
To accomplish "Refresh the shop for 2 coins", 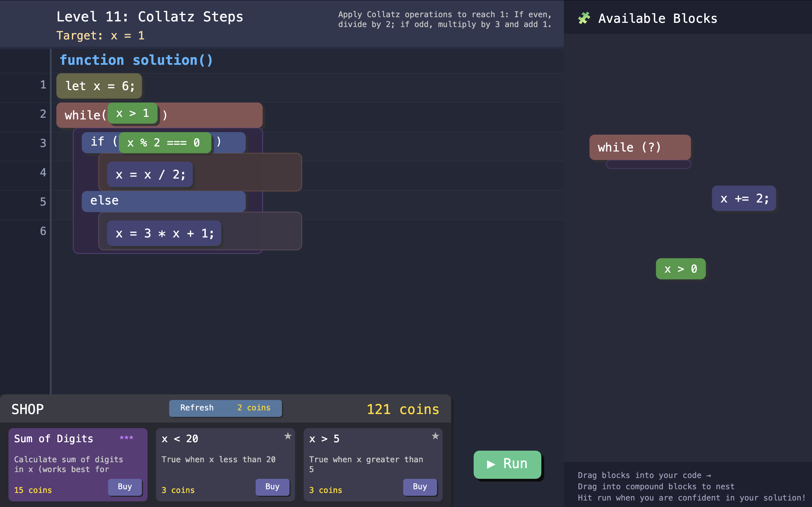I will pyautogui.click(x=225, y=408).
